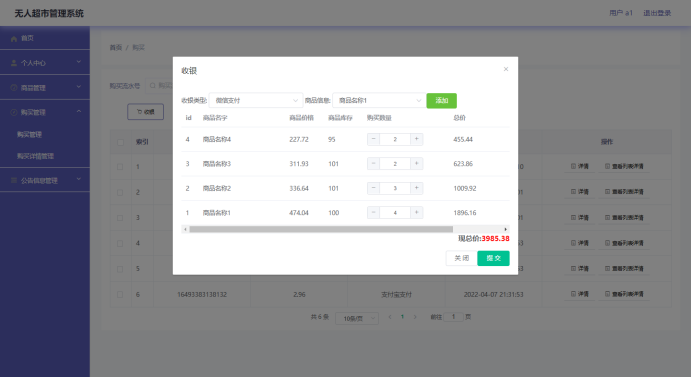Viewport: 692px width, 377px height.
Task: Click the page jump input field
Action: pyautogui.click(x=453, y=317)
